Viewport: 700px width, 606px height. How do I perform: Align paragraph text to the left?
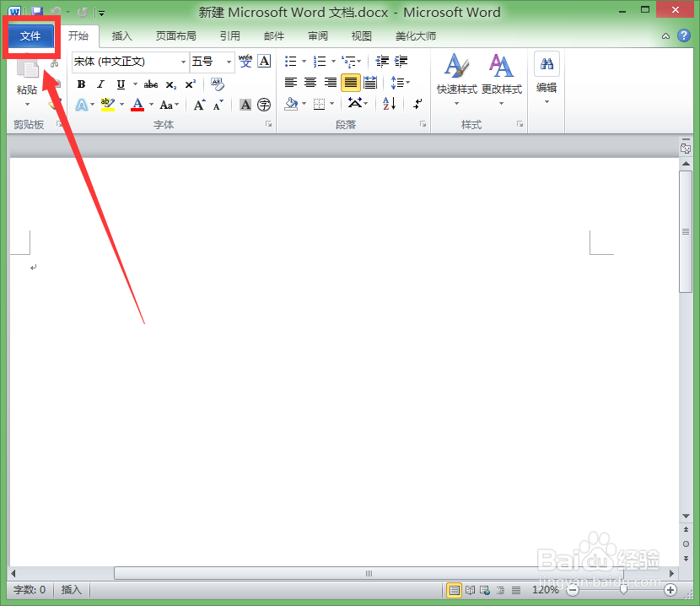tap(291, 82)
